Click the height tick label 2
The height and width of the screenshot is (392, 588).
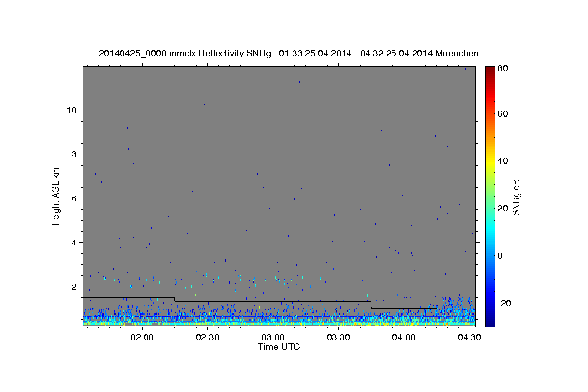[73, 287]
